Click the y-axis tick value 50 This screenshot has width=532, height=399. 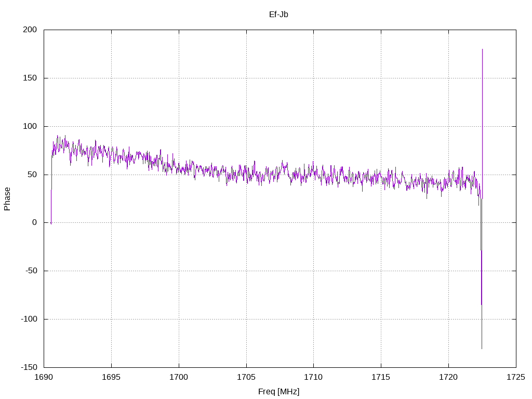[x=32, y=175]
